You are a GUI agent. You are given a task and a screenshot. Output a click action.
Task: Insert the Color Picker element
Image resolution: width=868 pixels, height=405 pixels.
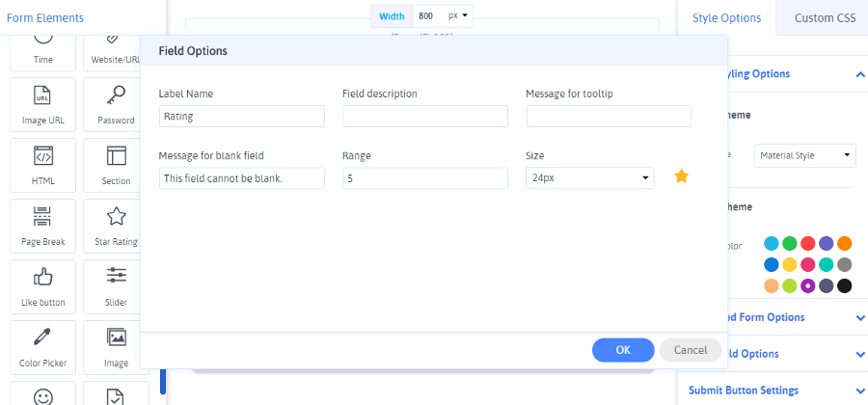click(43, 347)
